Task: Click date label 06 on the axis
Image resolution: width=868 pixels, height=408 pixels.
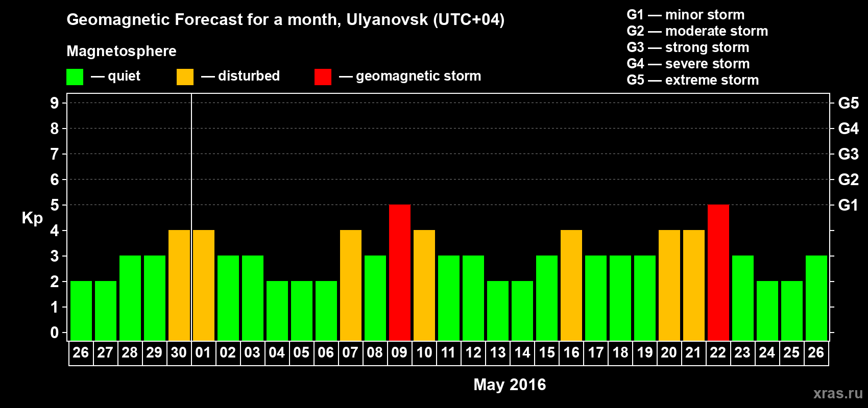Action: (x=326, y=352)
